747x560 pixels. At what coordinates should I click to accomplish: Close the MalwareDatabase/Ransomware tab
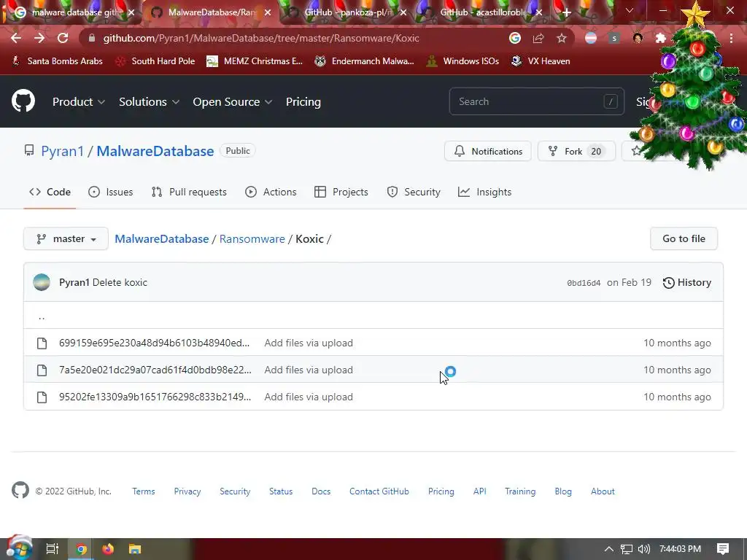[x=268, y=12]
